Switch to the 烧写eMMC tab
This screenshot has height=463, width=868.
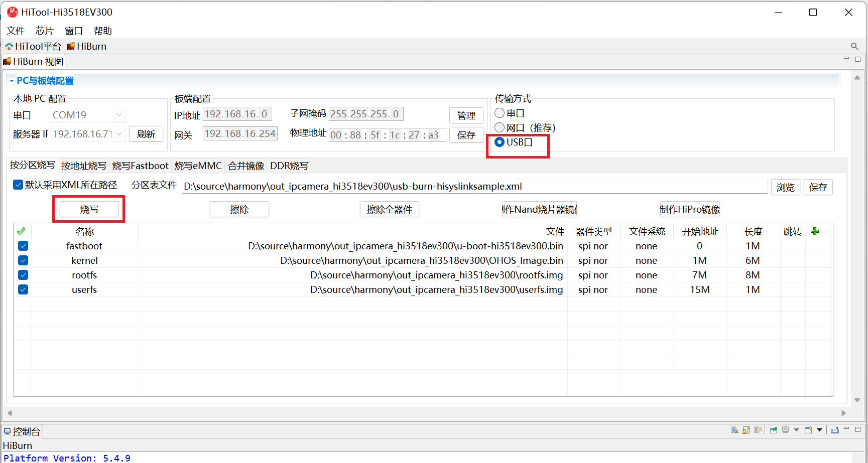(x=198, y=166)
